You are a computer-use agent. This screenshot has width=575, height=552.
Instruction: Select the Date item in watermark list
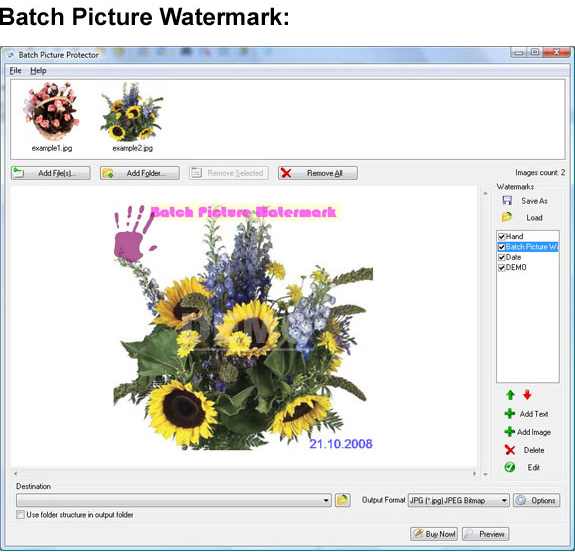pos(513,257)
